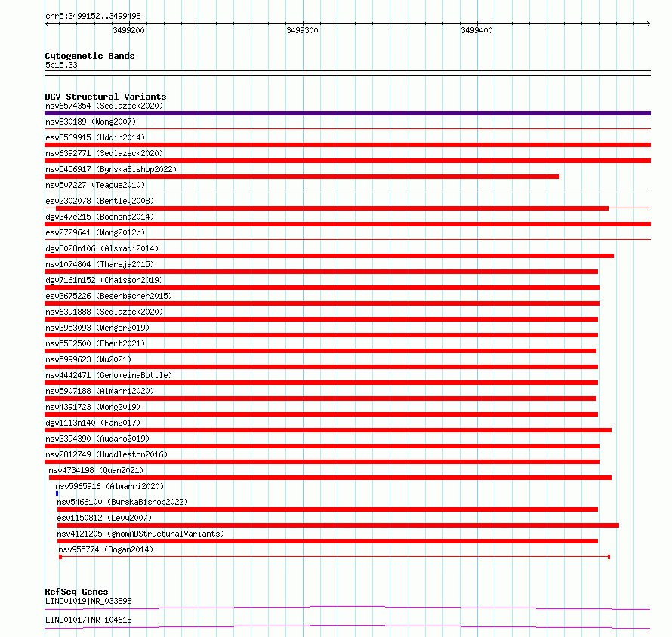This screenshot has width=672, height=637.
Task: Click ruler position 3499300
Action: 302,30
